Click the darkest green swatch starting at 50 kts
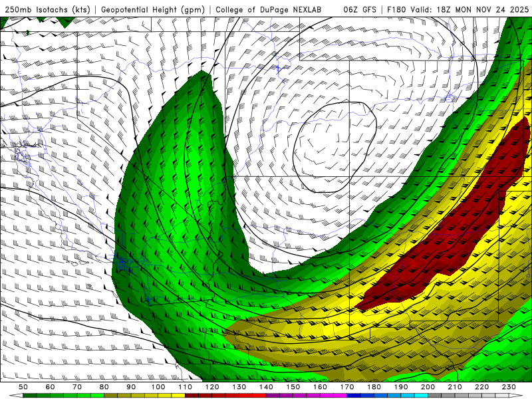The image size is (532, 399). click(29, 396)
